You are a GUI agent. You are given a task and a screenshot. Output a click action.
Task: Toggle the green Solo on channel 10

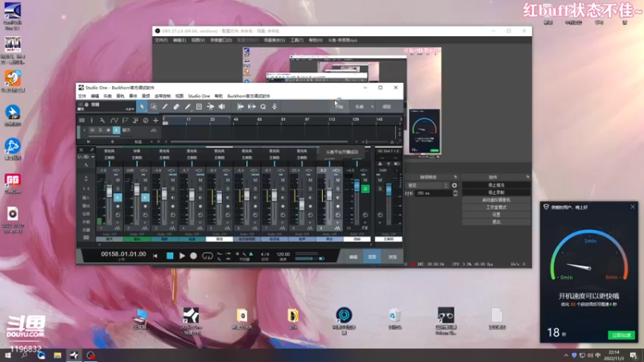click(x=365, y=189)
